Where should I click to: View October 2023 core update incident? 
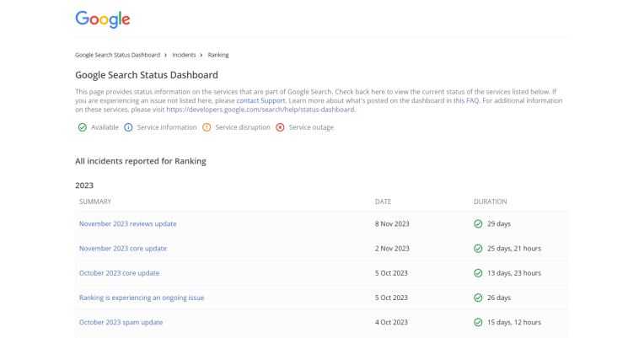click(x=119, y=273)
